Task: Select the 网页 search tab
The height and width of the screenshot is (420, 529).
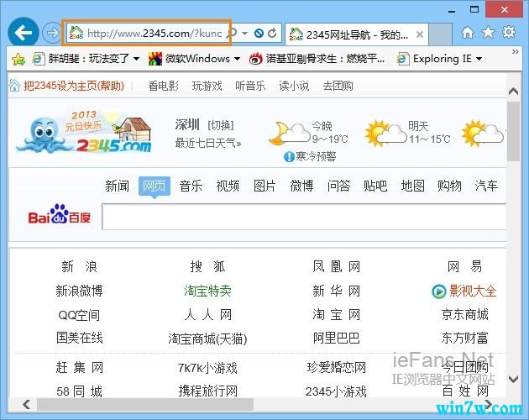Action: point(155,186)
